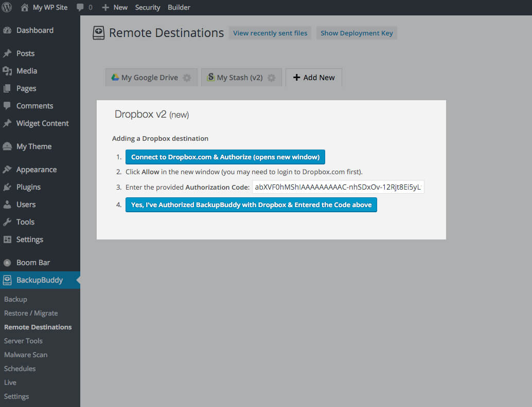Open the My WP Site admin bar menu
Viewport: 532px width, 407px height.
50,7
